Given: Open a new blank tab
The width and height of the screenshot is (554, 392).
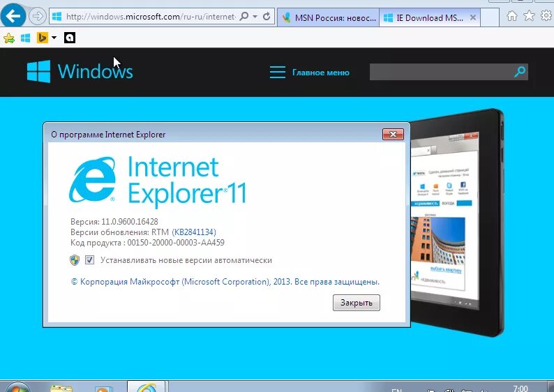Looking at the screenshot, I should point(490,17).
